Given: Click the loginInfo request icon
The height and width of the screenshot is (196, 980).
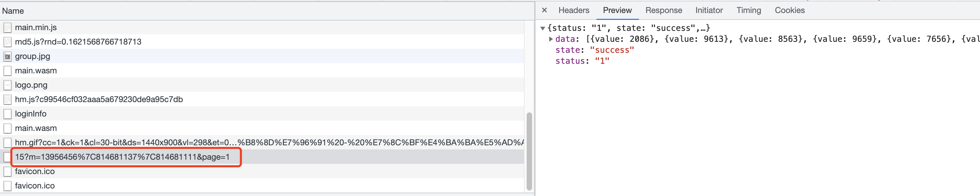Looking at the screenshot, I should coord(7,114).
